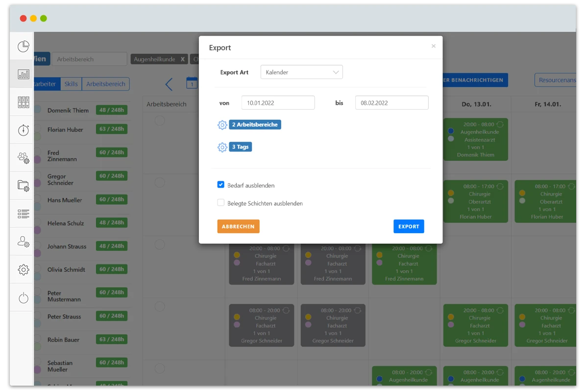
Task: Switch to the Arbeitsbereich tab
Action: point(105,84)
